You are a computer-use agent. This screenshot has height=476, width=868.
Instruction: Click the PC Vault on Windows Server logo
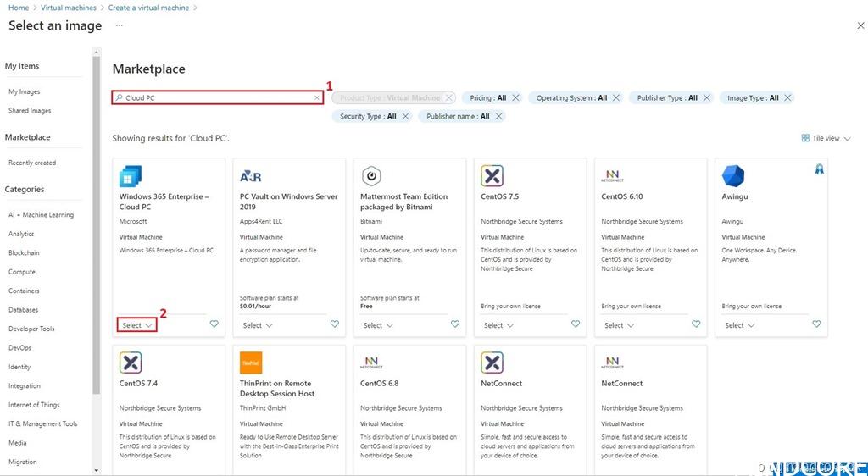(x=251, y=176)
